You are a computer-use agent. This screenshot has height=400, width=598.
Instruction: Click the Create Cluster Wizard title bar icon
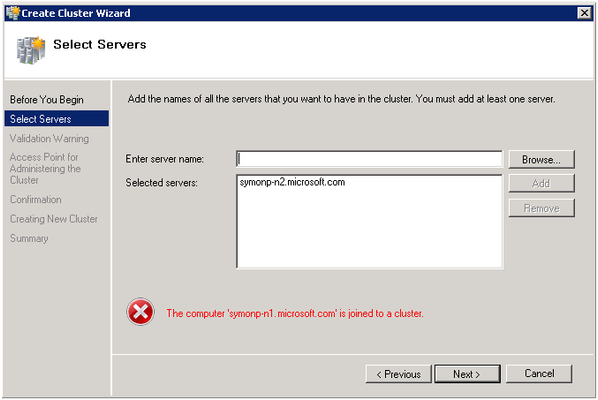[x=13, y=13]
